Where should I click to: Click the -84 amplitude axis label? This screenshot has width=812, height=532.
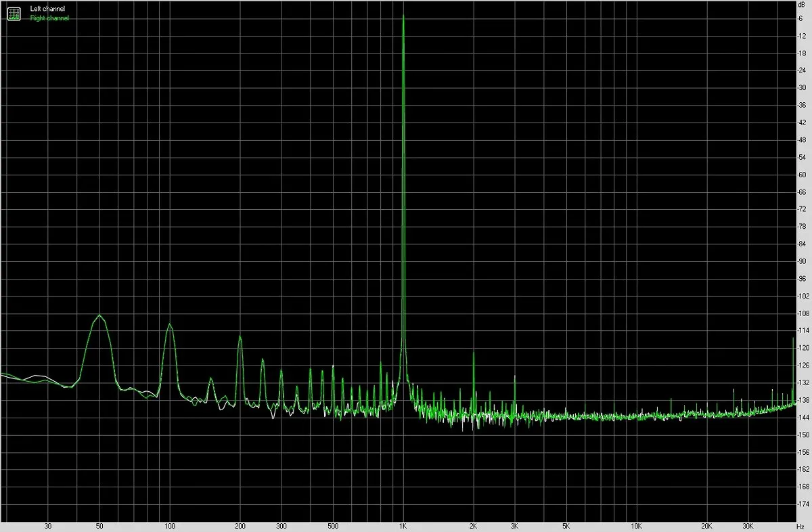pyautogui.click(x=802, y=244)
